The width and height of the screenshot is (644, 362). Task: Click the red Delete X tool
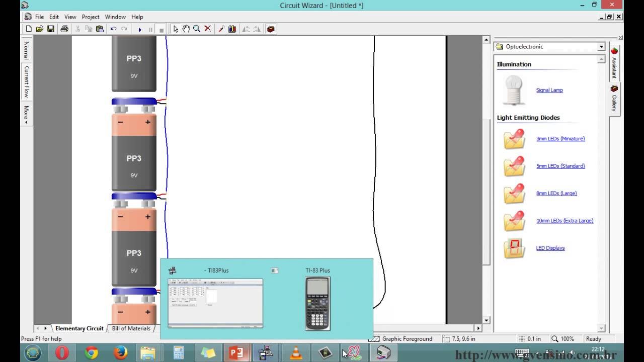tap(207, 29)
